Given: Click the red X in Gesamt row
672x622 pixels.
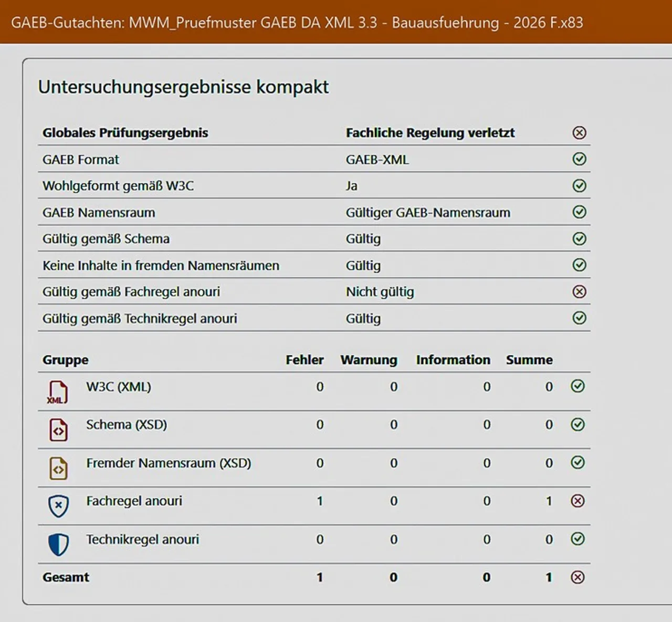Looking at the screenshot, I should (577, 577).
